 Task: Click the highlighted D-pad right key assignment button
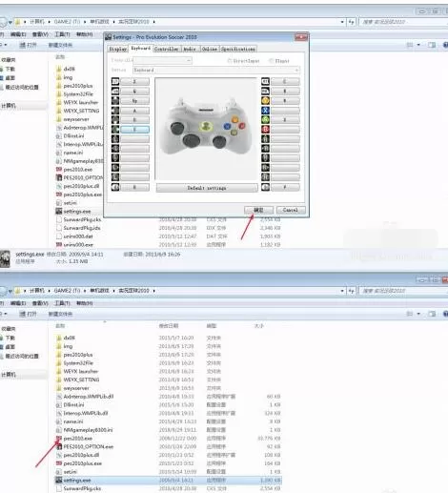point(134,130)
